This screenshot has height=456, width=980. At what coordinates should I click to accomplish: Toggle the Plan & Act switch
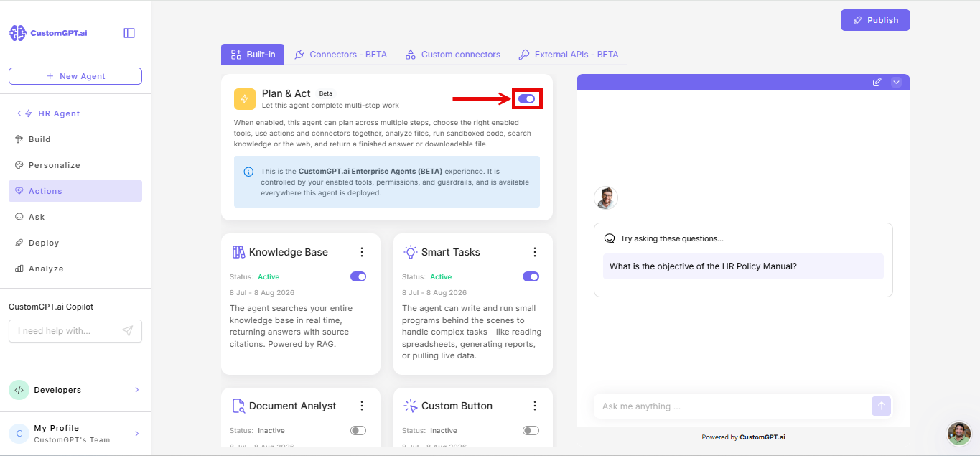pyautogui.click(x=526, y=98)
